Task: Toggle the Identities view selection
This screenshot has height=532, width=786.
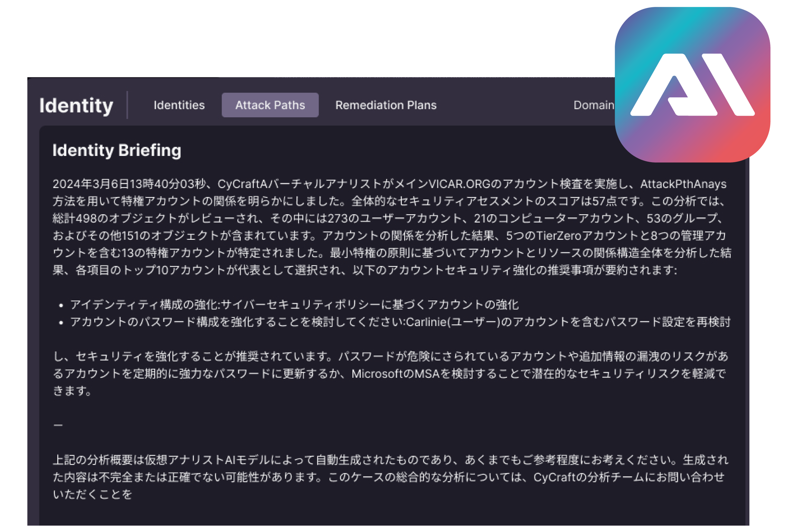Action: (179, 105)
